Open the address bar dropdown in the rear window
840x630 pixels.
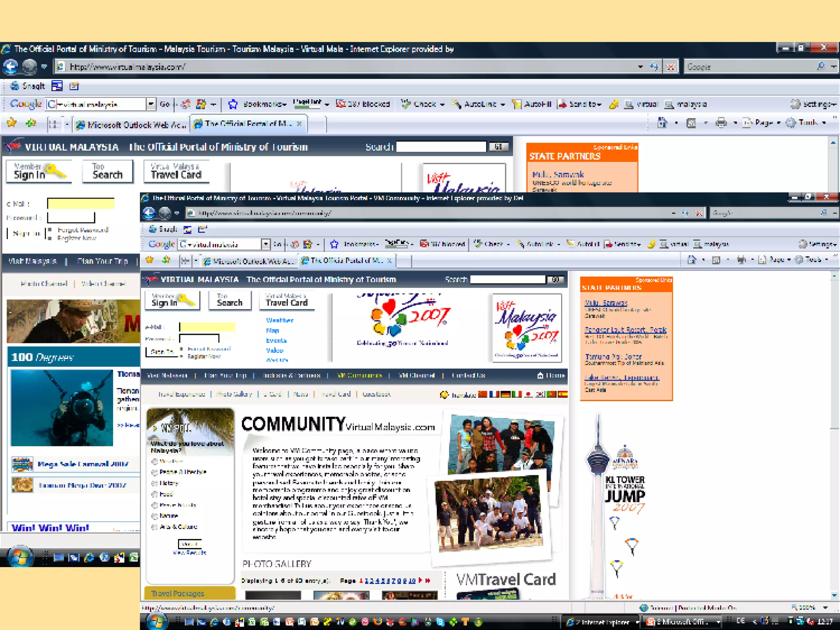pyautogui.click(x=640, y=66)
